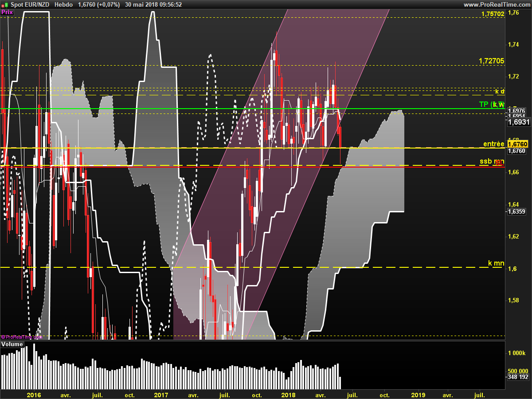The width and height of the screenshot is (532, 399).
Task: Click the 500 000 volume axis label
Action: [517, 371]
